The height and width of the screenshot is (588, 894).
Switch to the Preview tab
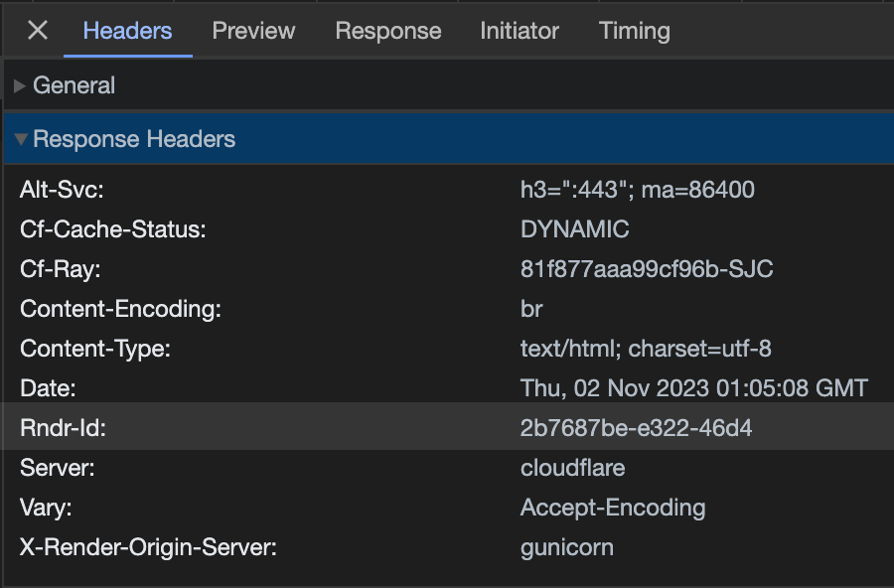(252, 31)
